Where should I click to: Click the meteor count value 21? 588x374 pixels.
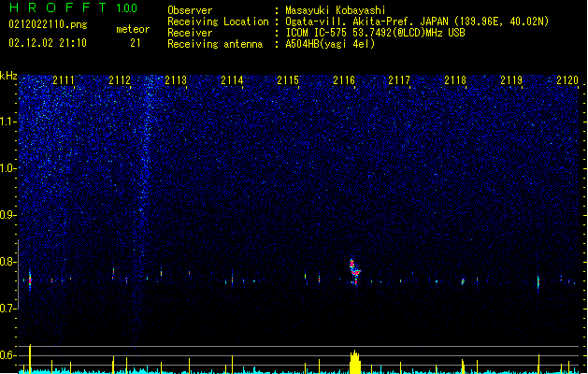pos(135,43)
